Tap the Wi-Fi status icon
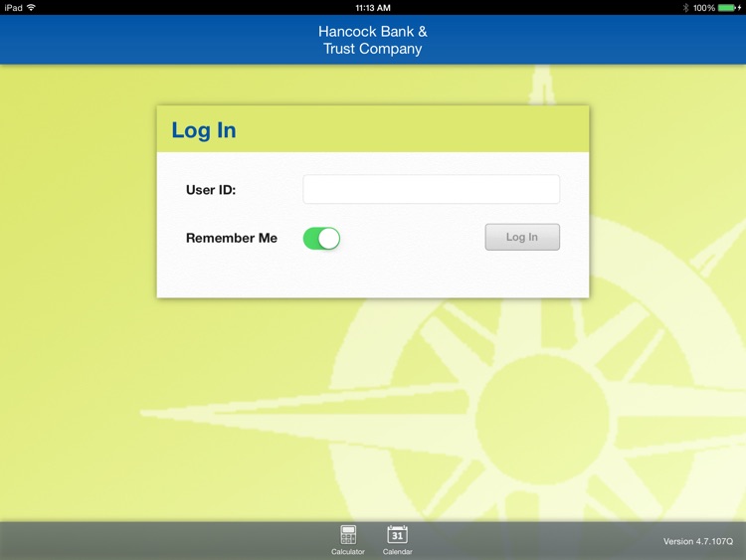Image resolution: width=746 pixels, height=560 pixels. [32, 7]
